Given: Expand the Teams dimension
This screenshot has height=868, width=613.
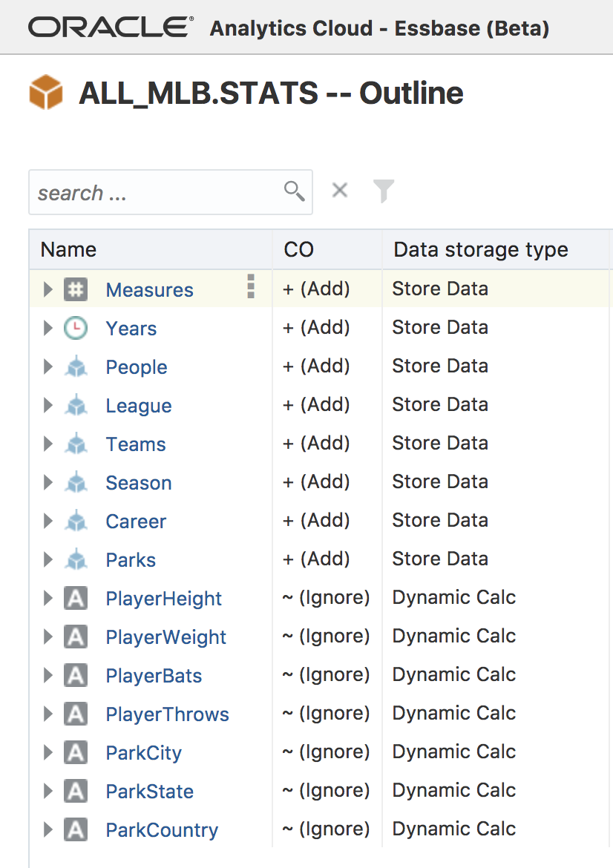Looking at the screenshot, I should (48, 444).
